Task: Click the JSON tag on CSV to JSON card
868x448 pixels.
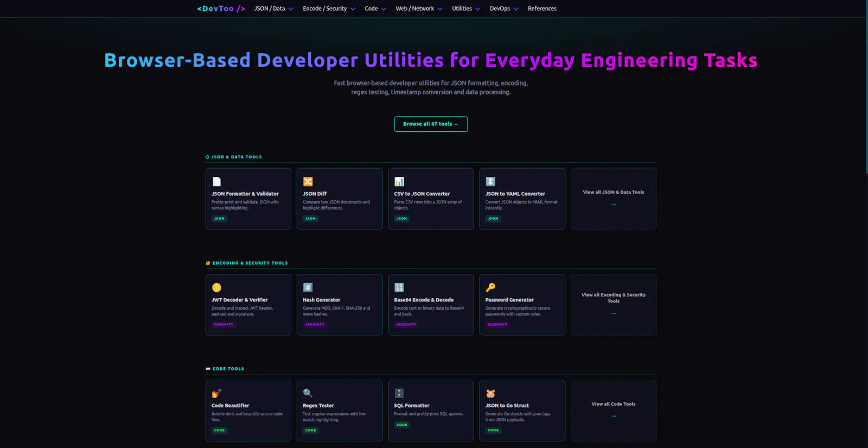Action: coord(401,219)
